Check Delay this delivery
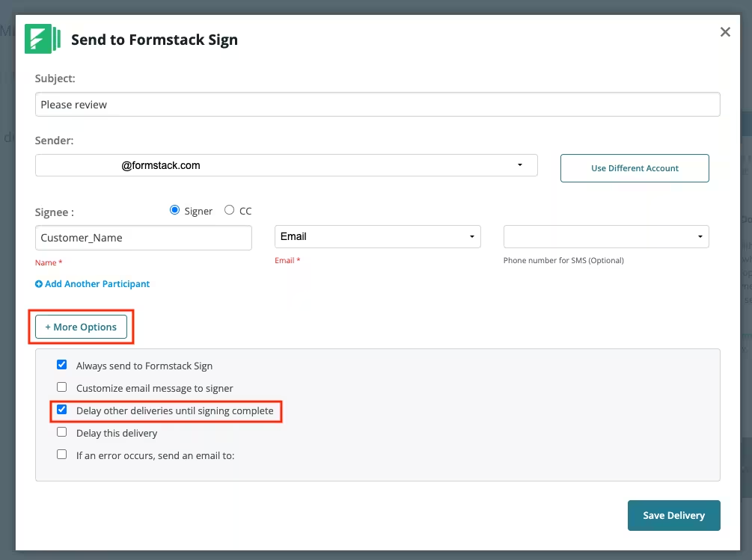Viewport: 752px width, 560px height. pos(61,431)
